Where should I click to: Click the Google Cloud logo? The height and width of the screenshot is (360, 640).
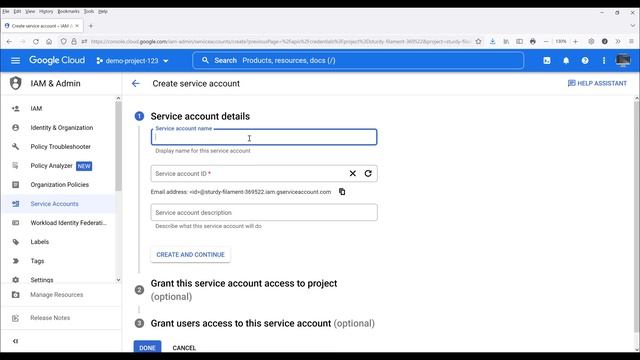(x=57, y=60)
